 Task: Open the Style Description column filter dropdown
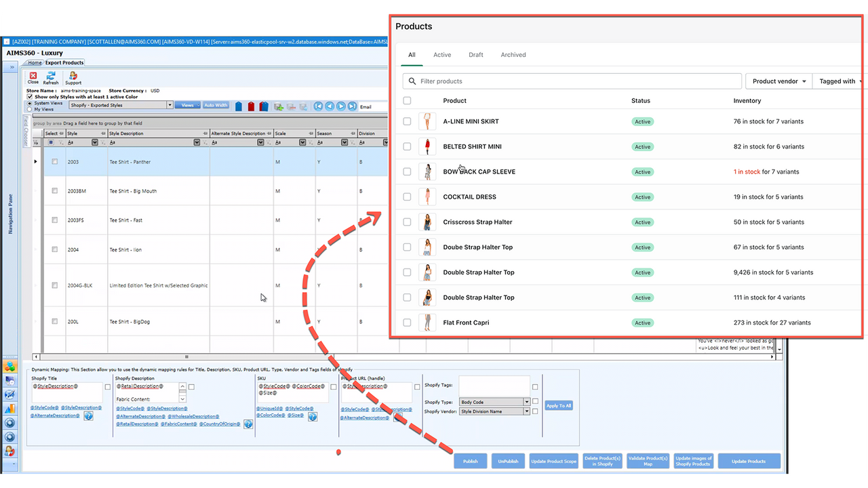(x=197, y=142)
